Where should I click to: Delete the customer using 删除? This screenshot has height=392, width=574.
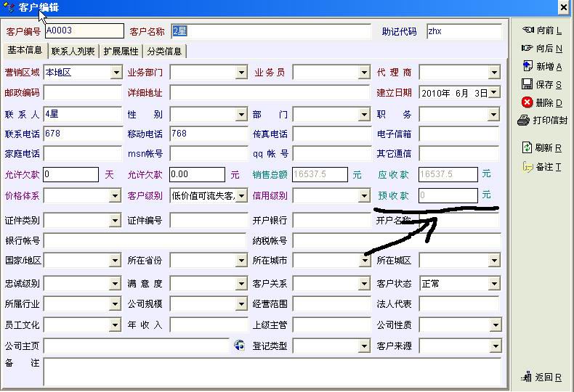coord(542,103)
